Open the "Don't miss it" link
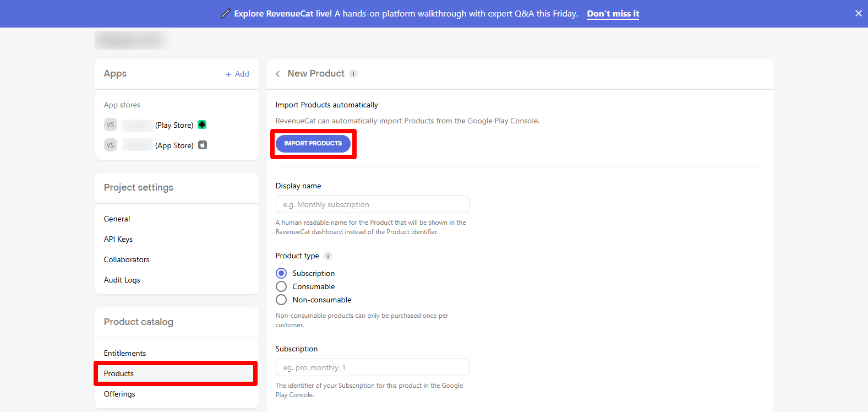The width and height of the screenshot is (868, 412). [x=613, y=14]
